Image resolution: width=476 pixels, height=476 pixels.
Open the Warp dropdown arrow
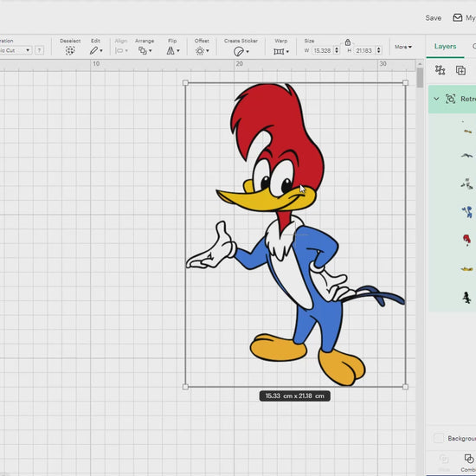(287, 52)
